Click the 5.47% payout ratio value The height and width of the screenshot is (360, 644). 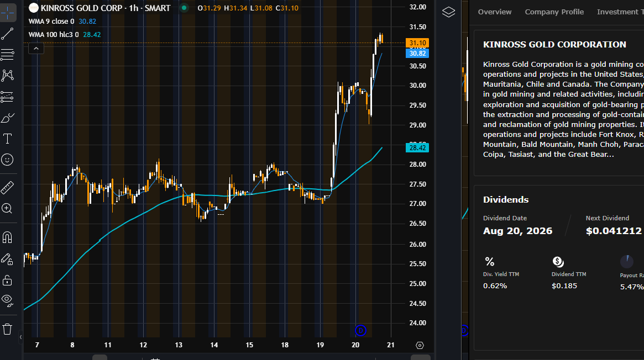coord(632,287)
